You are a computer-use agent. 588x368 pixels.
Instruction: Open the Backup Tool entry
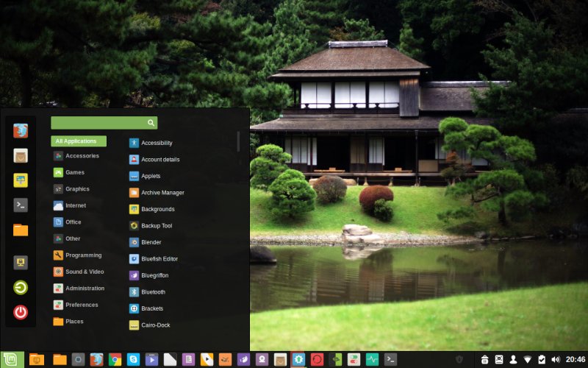156,226
